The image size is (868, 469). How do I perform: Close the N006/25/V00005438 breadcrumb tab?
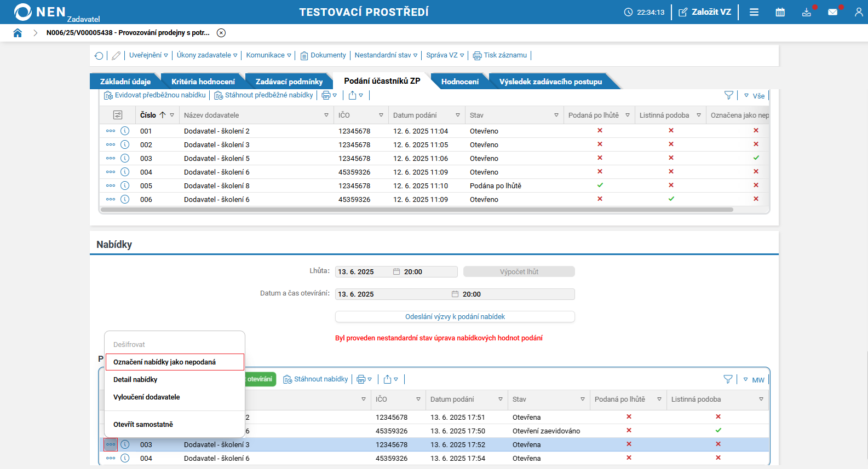click(221, 33)
